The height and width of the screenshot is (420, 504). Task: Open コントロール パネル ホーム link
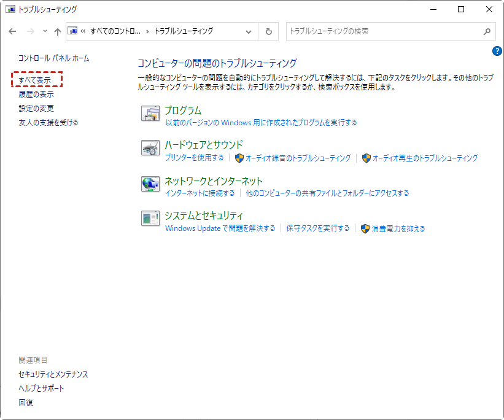pyautogui.click(x=53, y=58)
